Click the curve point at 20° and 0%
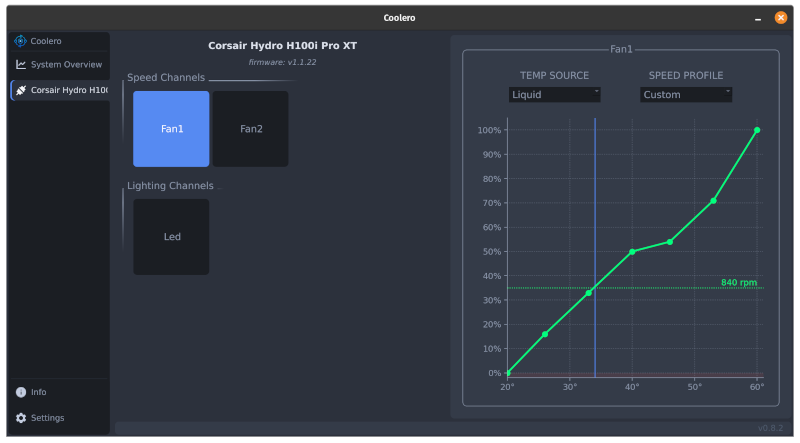 [508, 373]
